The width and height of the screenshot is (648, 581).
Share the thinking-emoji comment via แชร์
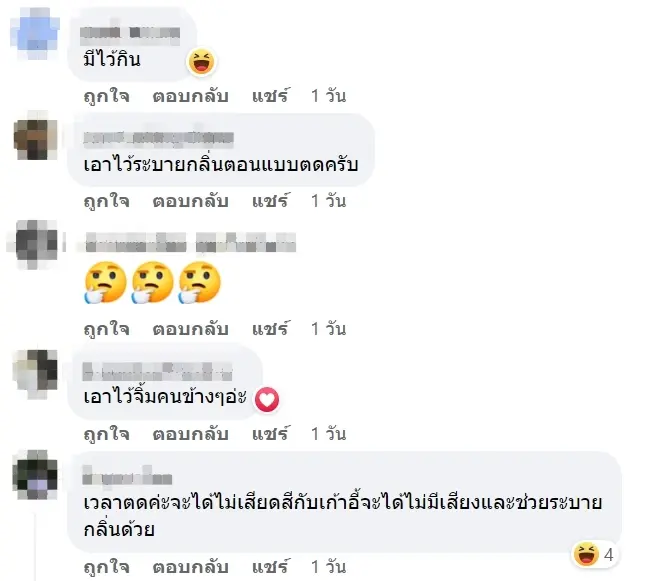[271, 329]
